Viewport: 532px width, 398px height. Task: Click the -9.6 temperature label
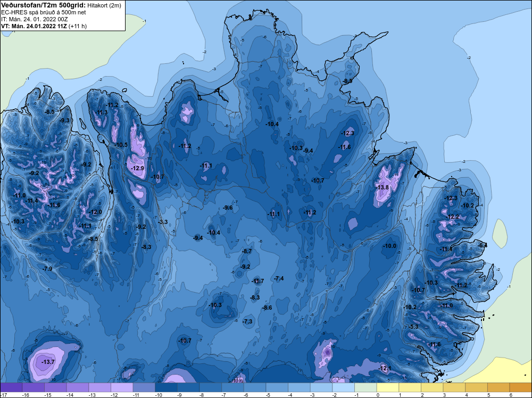point(228,208)
